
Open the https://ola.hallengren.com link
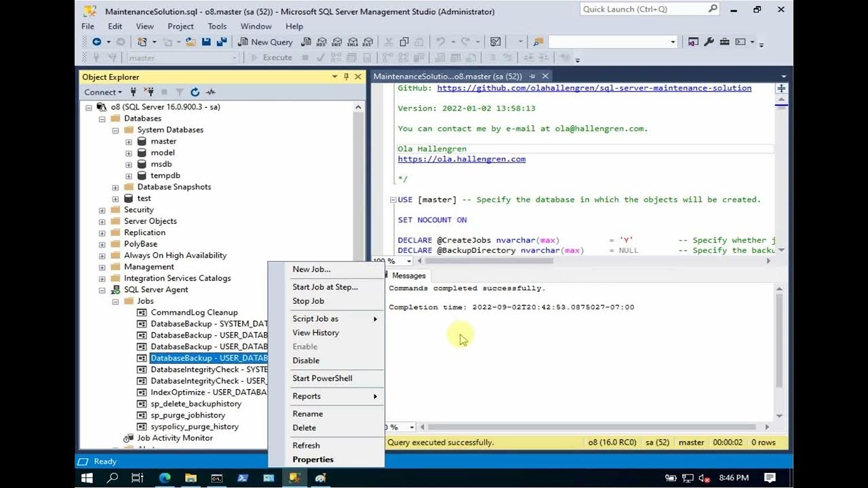462,159
